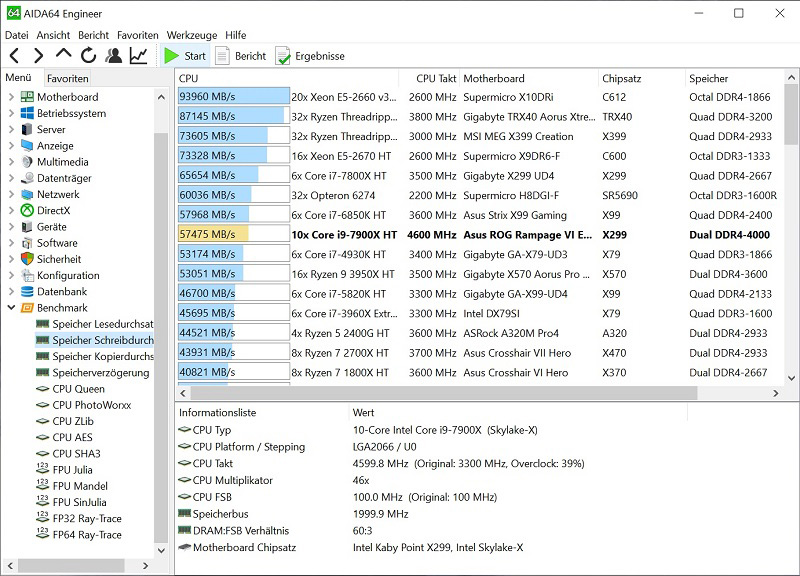Viewport: 800px width, 576px height.
Task: Open the Hilfe menu
Action: [x=236, y=35]
